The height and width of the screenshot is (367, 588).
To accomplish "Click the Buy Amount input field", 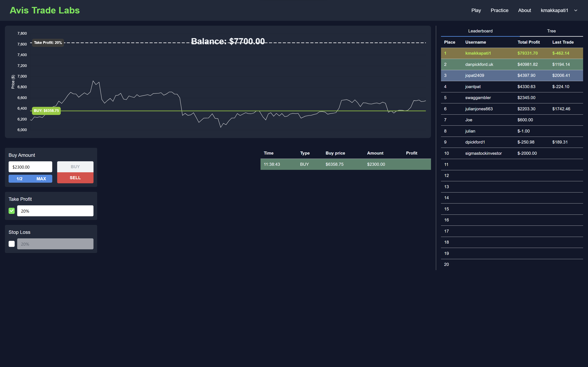I will click(x=30, y=167).
